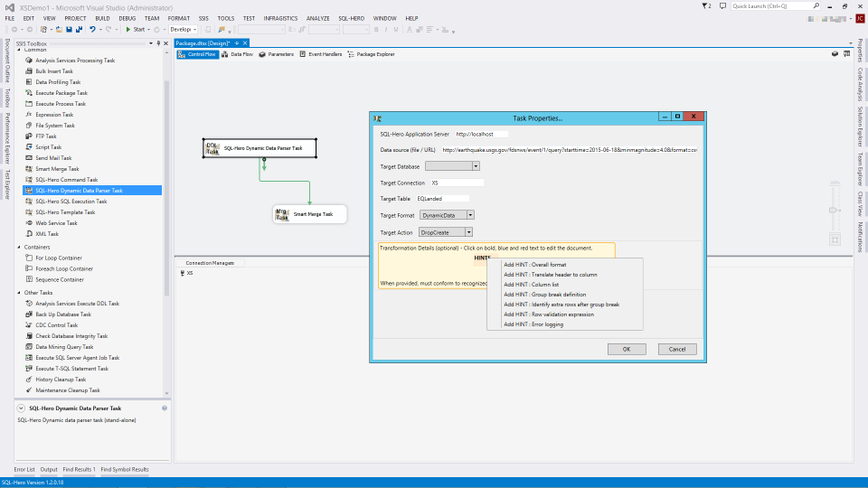Open the Solution Explorer side tab
This screenshot has width=868, height=488.
pos(860,127)
